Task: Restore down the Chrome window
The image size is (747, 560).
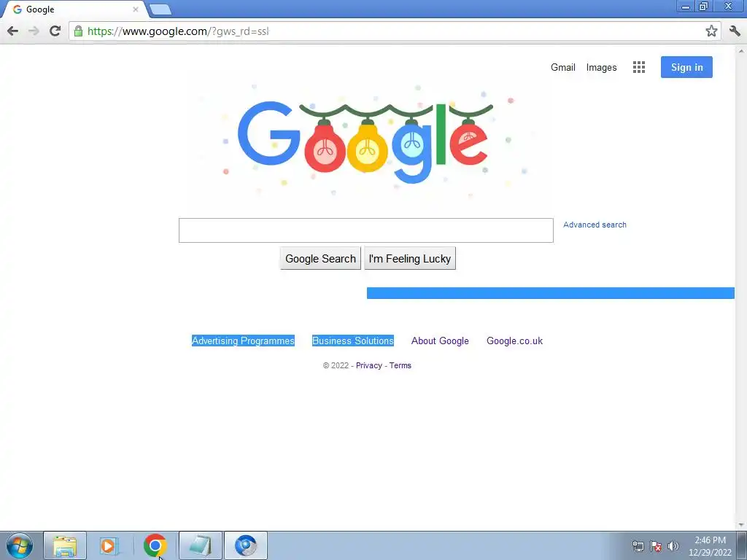Action: pos(703,7)
